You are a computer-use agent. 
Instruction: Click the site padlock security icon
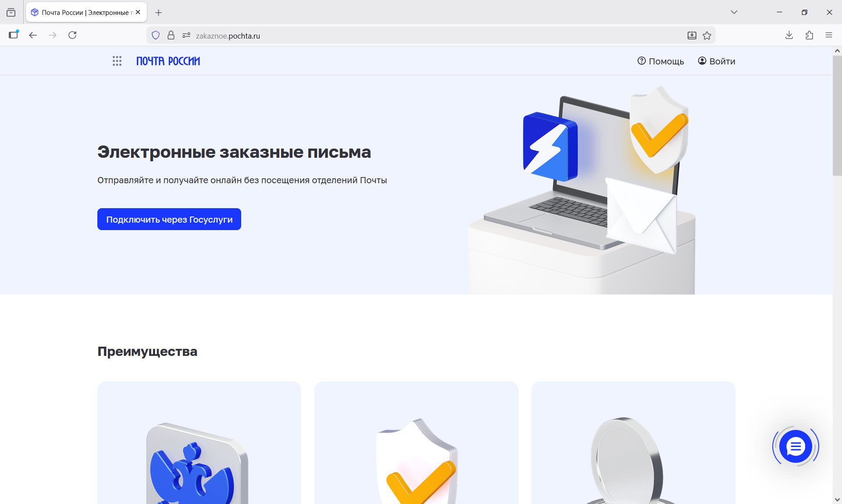point(171,35)
